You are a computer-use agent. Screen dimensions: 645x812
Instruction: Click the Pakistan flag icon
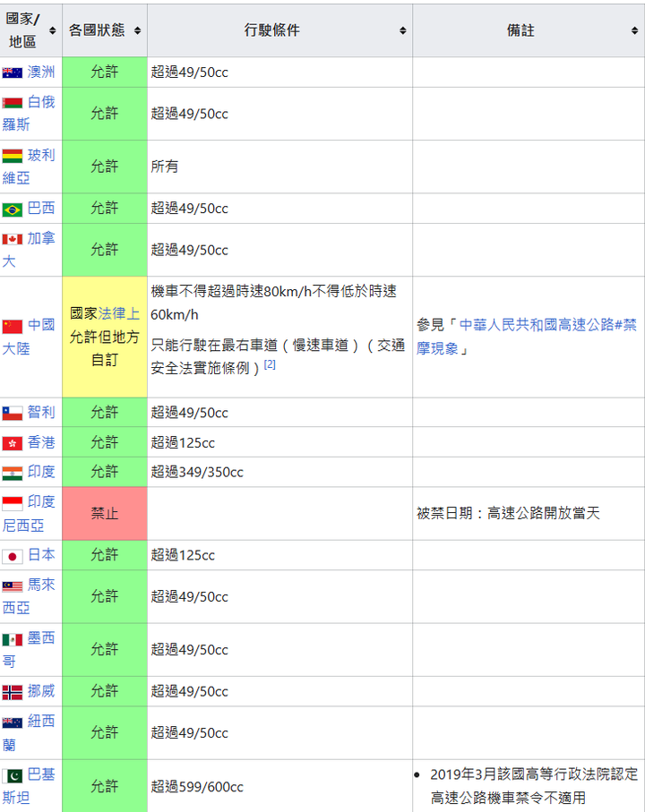[x=13, y=776]
